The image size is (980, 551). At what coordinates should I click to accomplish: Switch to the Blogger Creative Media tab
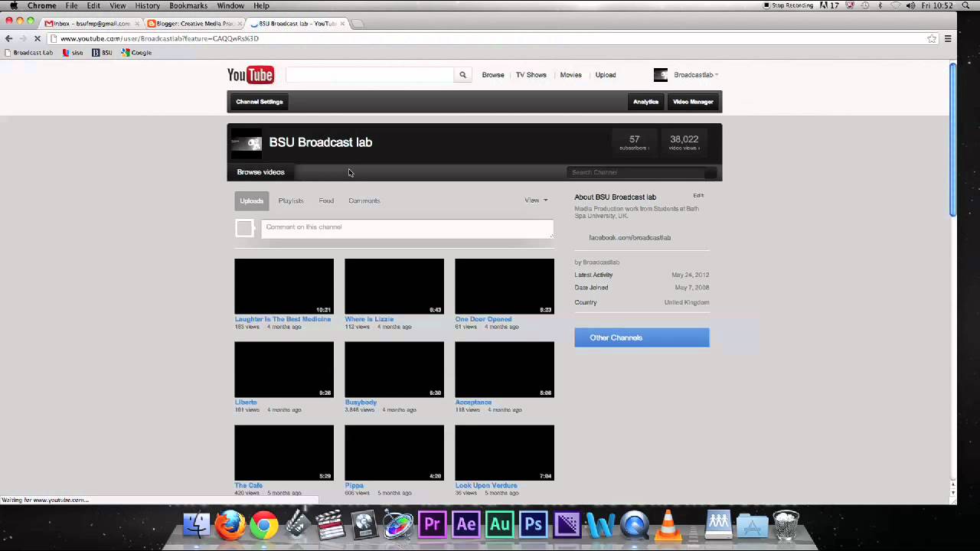click(x=194, y=24)
